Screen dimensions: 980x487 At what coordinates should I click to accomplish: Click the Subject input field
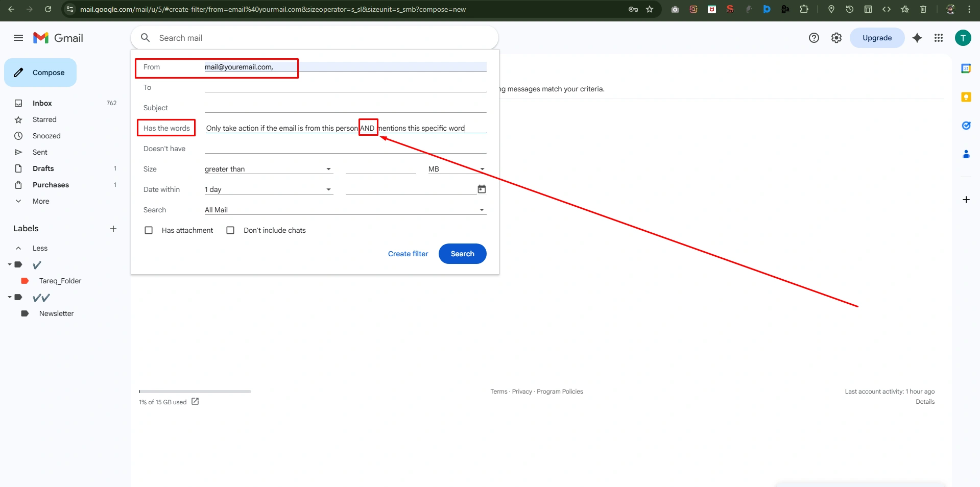tap(345, 108)
